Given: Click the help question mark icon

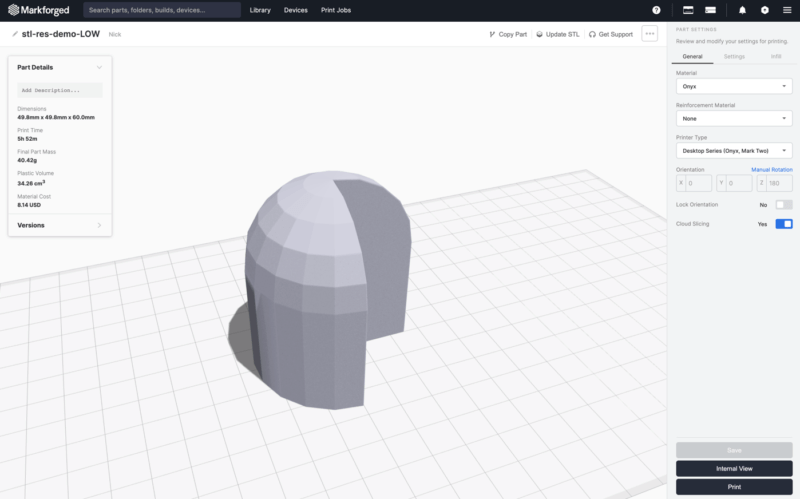Looking at the screenshot, I should (x=656, y=10).
